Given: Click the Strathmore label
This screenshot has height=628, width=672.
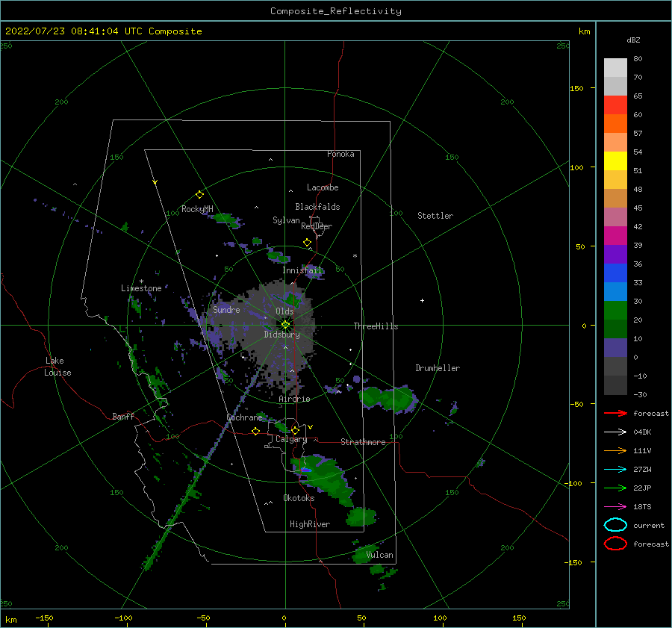Looking at the screenshot, I should click(x=363, y=442).
